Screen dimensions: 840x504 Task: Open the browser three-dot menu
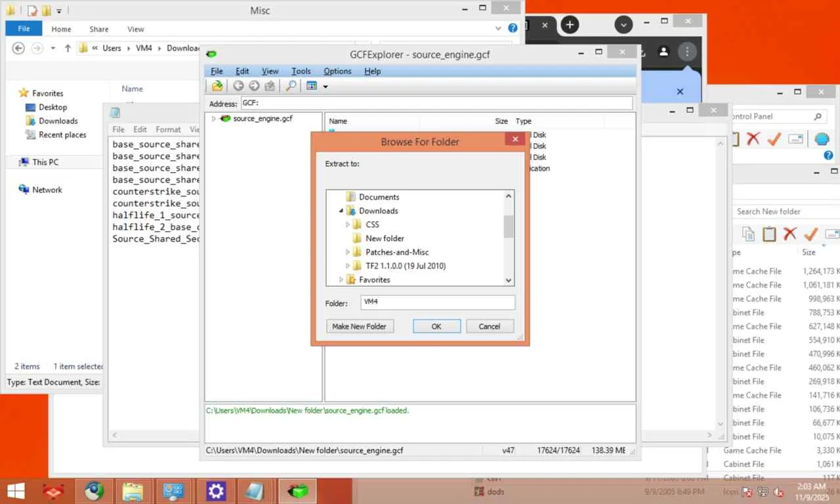click(687, 51)
